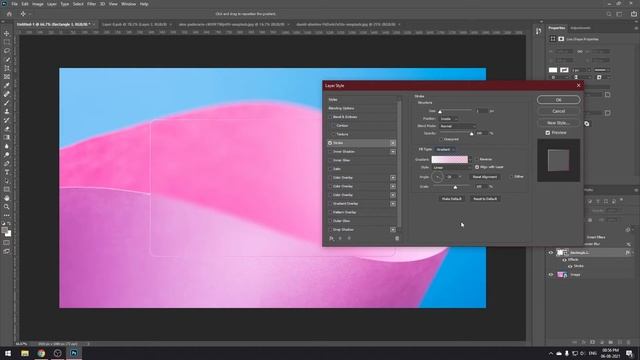Toggle Align with Layer checkbox

tap(477, 167)
